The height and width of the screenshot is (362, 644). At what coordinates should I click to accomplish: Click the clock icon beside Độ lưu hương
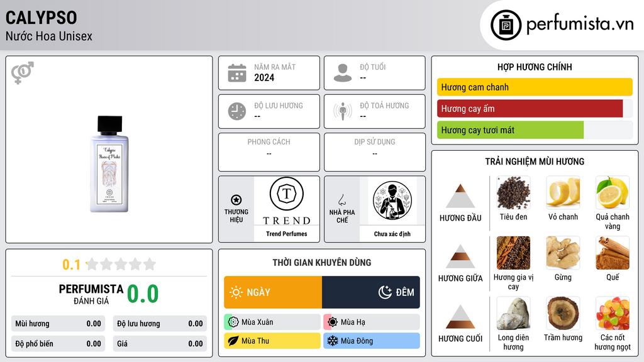coord(237,111)
